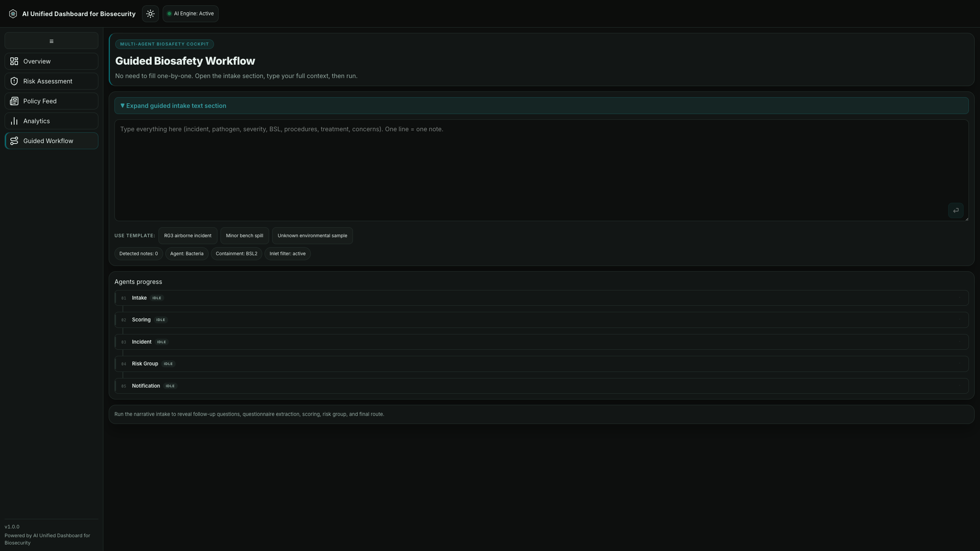Click the Policy Feed newspaper icon
The image size is (980, 551).
tap(14, 101)
